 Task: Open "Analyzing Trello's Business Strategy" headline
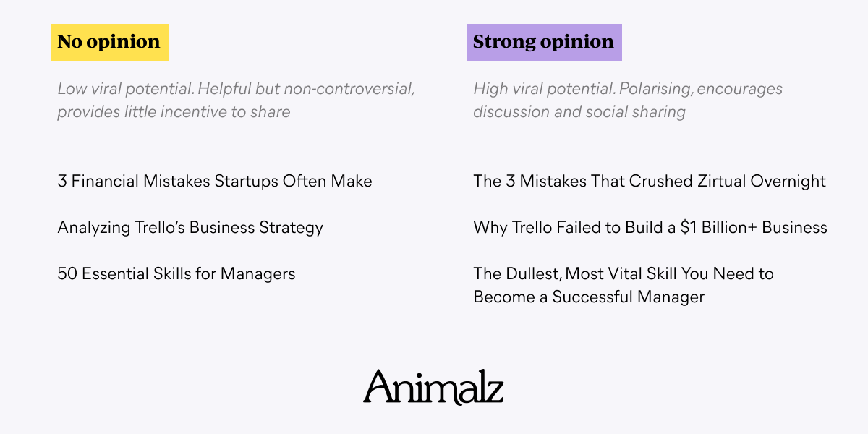pyautogui.click(x=190, y=227)
